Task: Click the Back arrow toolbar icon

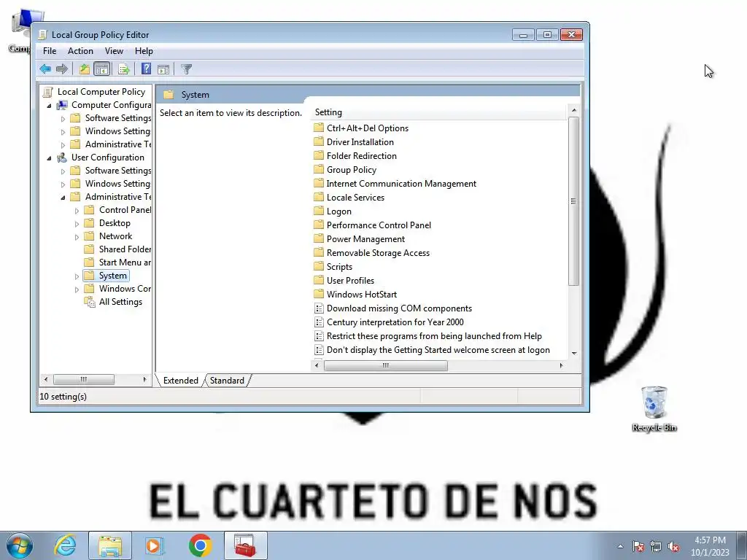Action: (x=45, y=69)
